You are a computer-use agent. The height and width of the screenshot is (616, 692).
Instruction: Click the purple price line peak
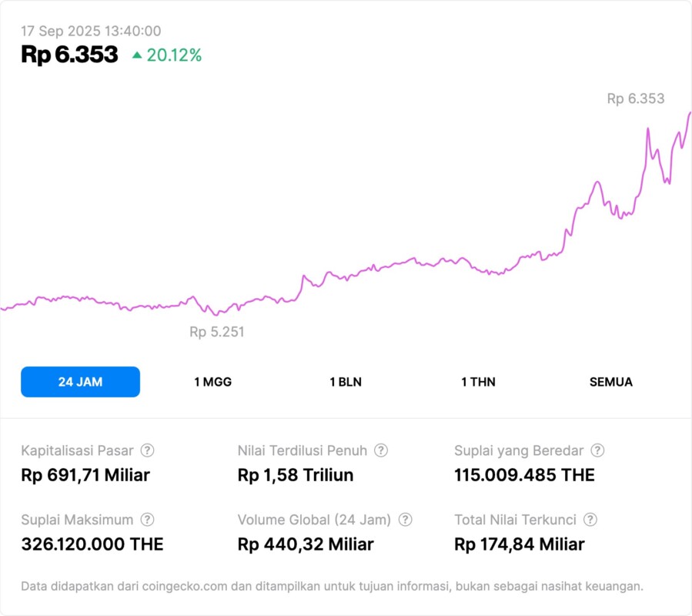(689, 113)
